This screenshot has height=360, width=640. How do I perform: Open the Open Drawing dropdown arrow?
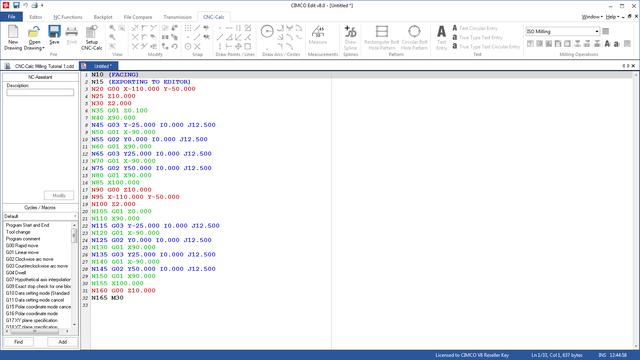43,48
